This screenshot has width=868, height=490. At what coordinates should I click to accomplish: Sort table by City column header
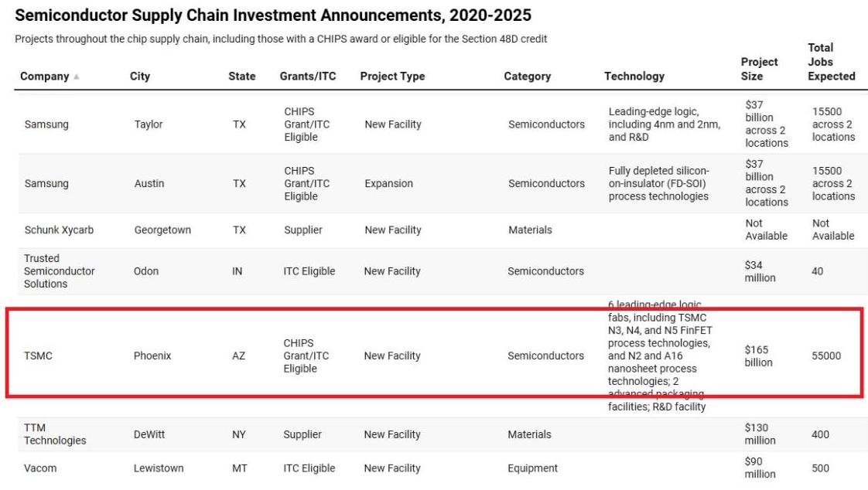140,76
